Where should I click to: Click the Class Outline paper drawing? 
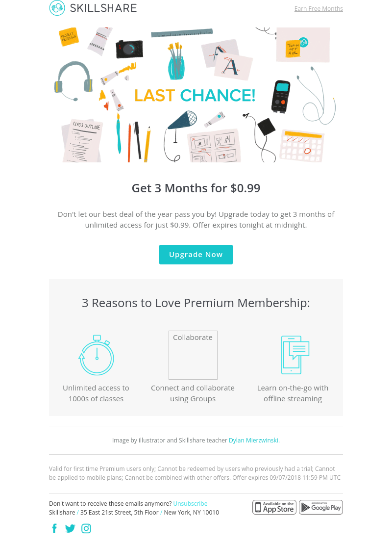click(82, 141)
